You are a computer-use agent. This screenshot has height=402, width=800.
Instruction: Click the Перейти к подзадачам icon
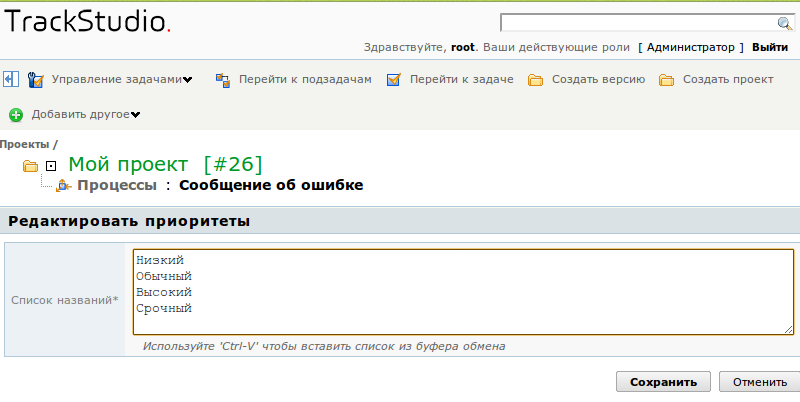pyautogui.click(x=222, y=80)
